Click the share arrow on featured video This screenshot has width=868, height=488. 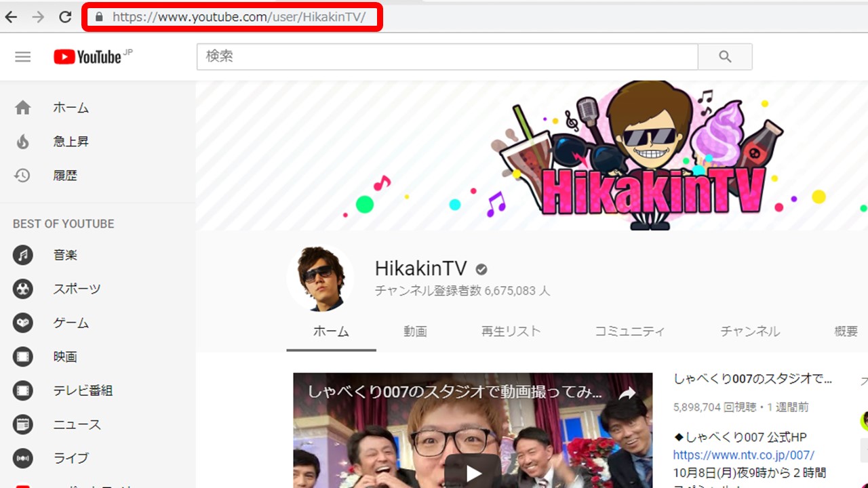628,393
